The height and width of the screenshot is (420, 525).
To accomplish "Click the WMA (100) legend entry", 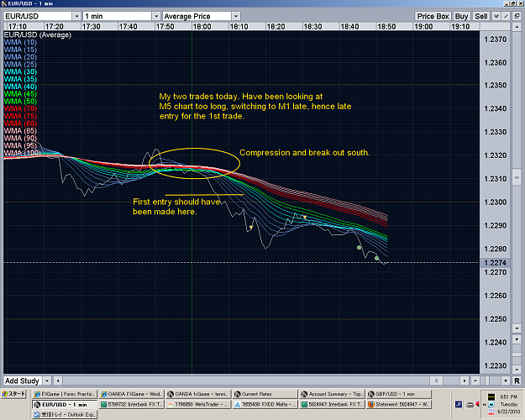I will coord(22,153).
